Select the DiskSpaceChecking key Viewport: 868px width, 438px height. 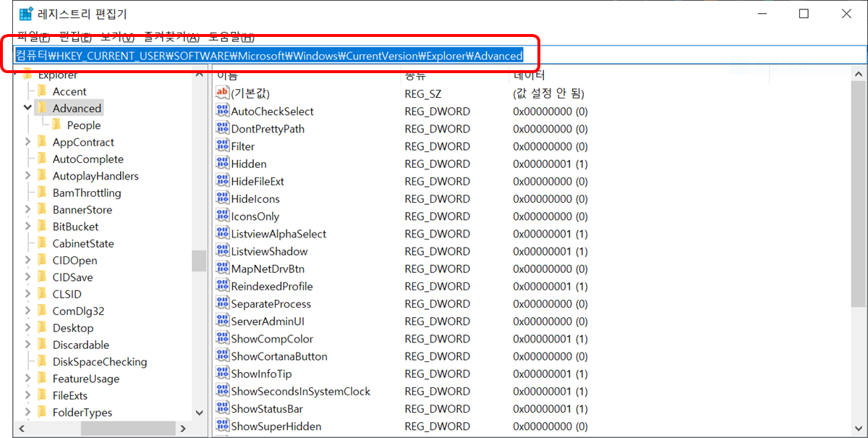[x=99, y=361]
